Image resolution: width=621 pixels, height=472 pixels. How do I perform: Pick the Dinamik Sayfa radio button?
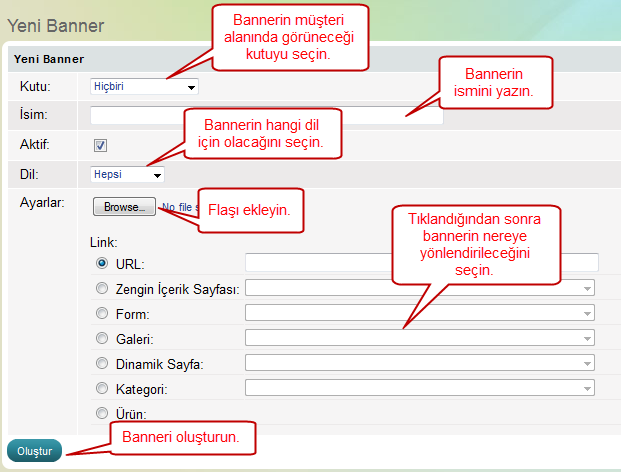coord(101,363)
